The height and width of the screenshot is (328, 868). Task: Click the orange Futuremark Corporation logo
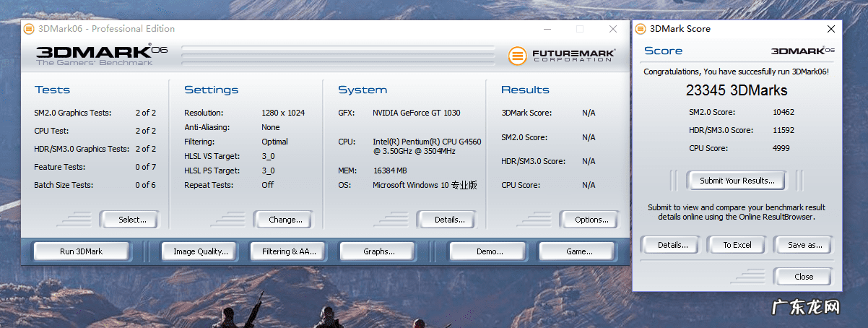click(516, 56)
